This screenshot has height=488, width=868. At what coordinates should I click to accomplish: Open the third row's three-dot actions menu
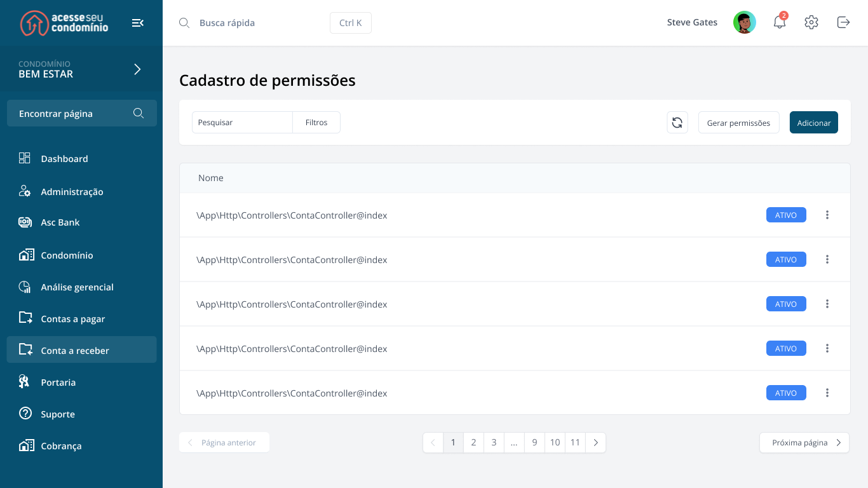pos(827,304)
